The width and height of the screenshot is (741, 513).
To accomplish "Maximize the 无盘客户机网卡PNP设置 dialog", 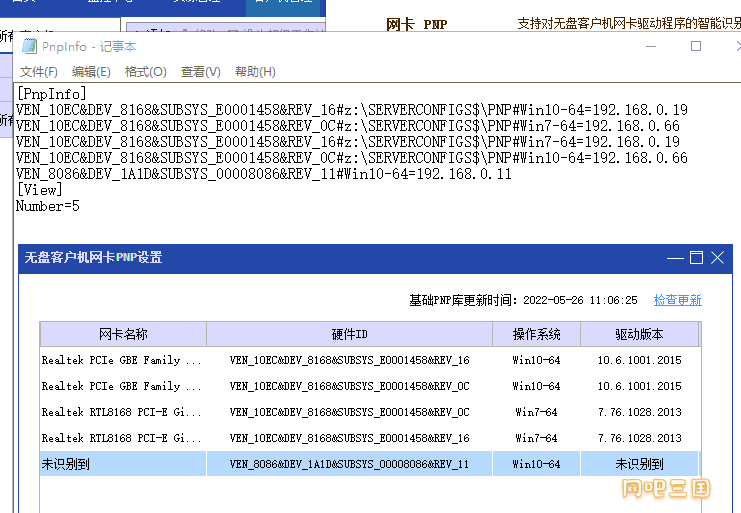I will click(697, 258).
